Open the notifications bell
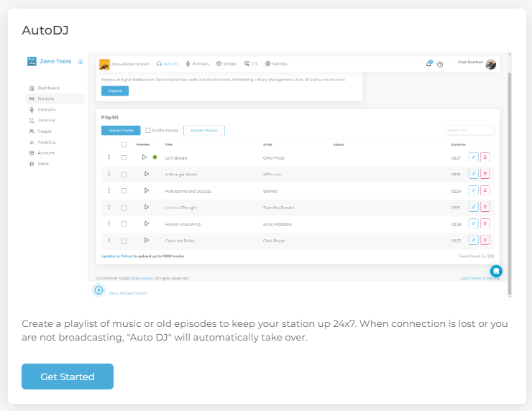The height and width of the screenshot is (411, 532). pyautogui.click(x=429, y=64)
